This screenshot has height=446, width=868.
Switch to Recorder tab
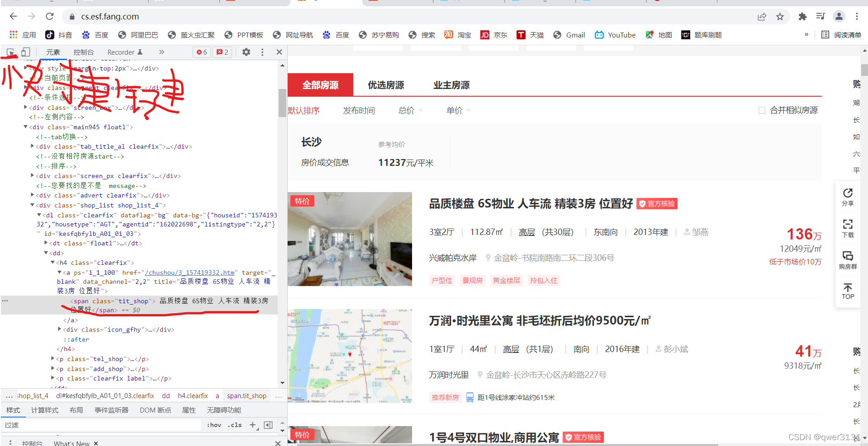tap(125, 52)
